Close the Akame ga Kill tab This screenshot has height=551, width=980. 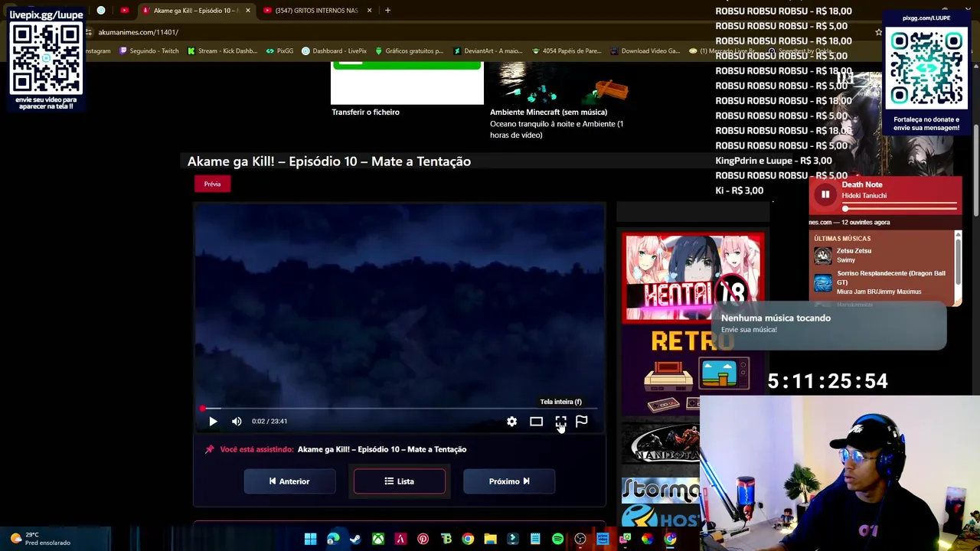(247, 10)
